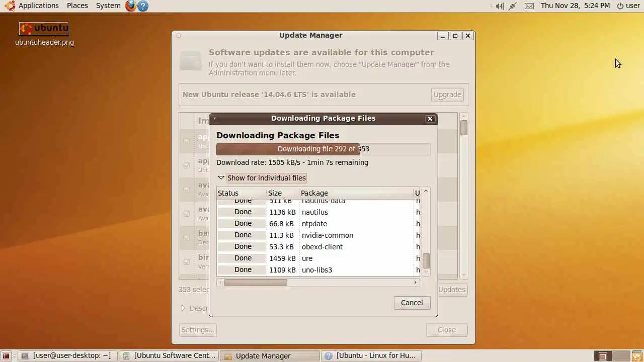Switch to the first workspace in switcher
The image size is (644, 362).
603,356
